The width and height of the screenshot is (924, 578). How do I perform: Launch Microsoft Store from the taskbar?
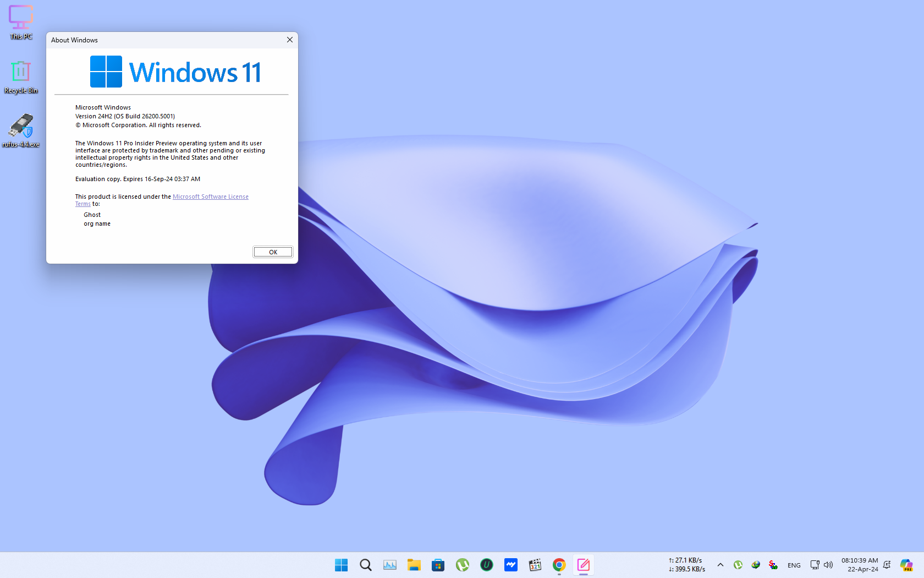coord(438,565)
